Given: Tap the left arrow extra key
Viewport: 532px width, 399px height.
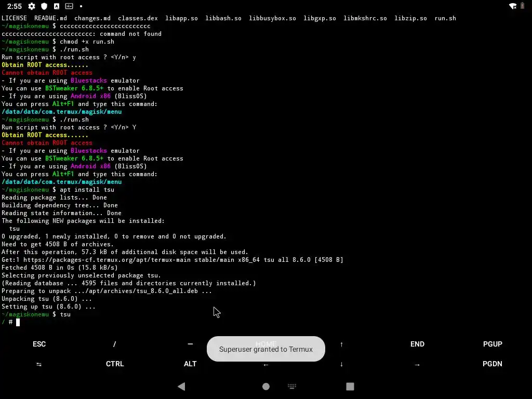Looking at the screenshot, I should point(266,365).
